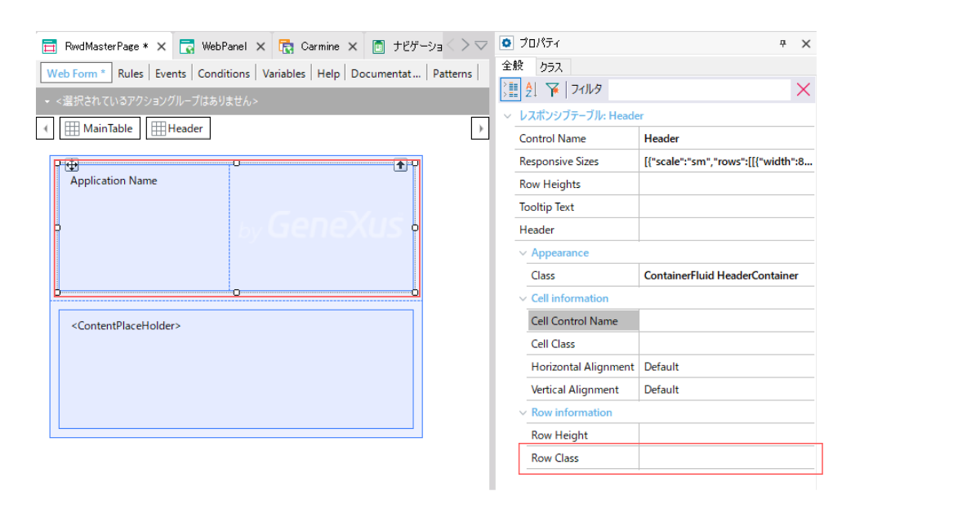Clear the filter with the red X

(x=804, y=89)
